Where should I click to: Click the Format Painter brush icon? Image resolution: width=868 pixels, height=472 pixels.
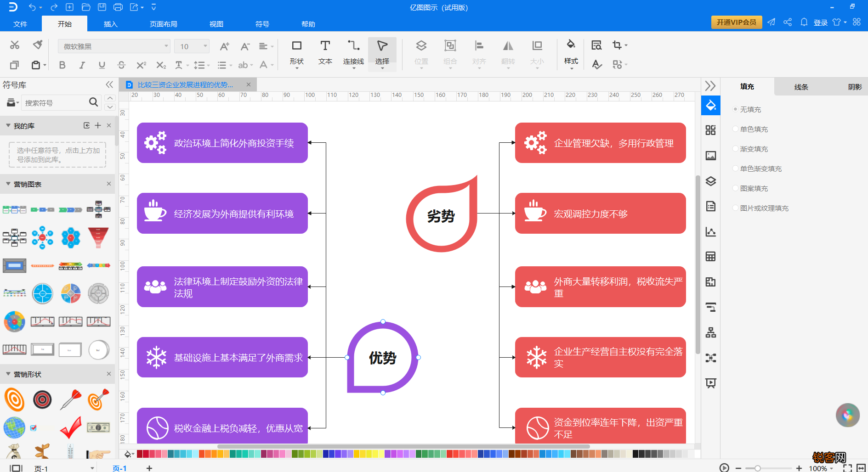(38, 45)
